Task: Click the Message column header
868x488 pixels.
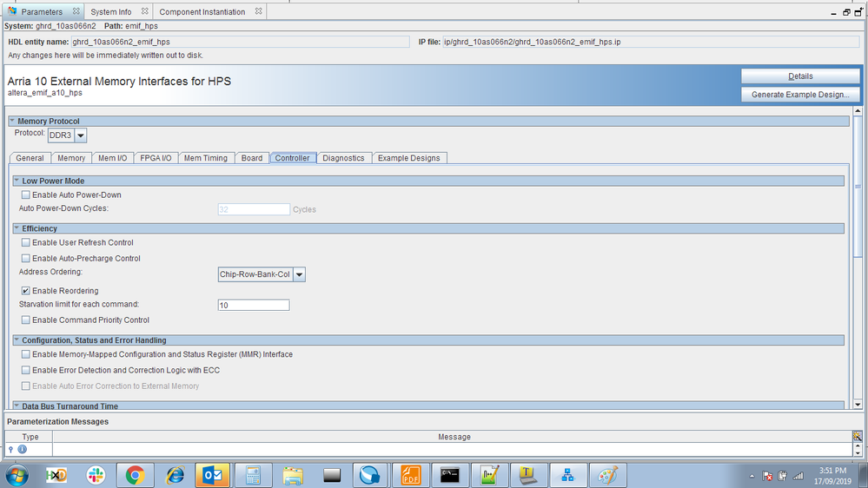Action: click(x=454, y=437)
